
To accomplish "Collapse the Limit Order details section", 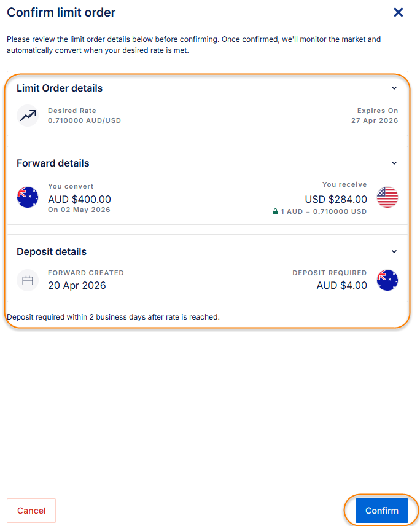I will click(x=394, y=88).
